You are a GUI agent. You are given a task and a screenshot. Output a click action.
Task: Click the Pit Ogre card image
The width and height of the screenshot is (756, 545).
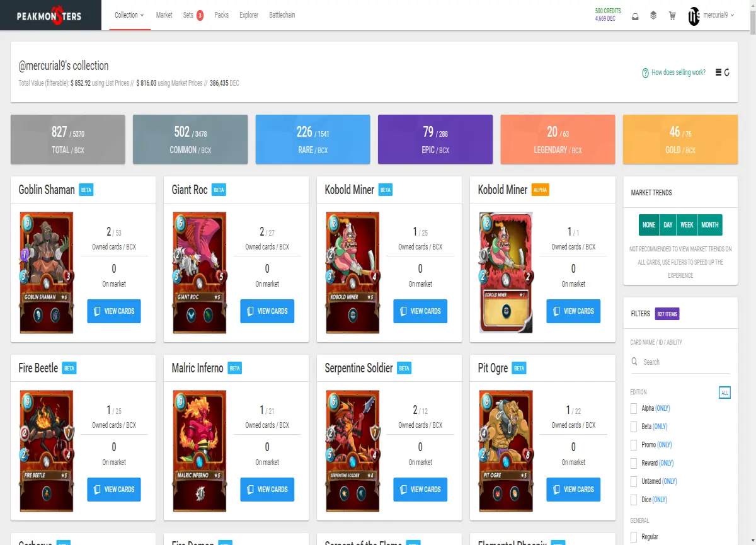tap(506, 451)
